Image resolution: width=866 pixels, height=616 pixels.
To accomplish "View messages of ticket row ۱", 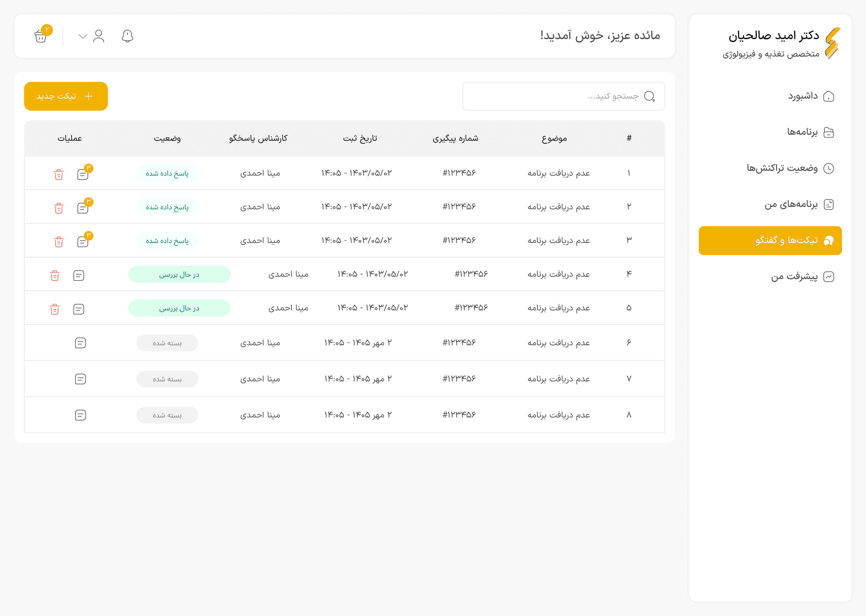I will click(83, 174).
